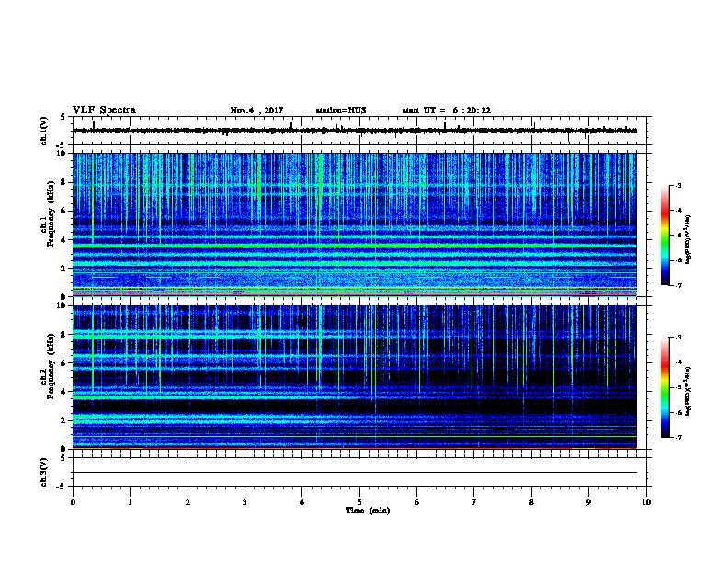The height and width of the screenshot is (563, 728).
Task: Click the "-5" tick on ch.3(V) axis
Action: click(x=62, y=487)
